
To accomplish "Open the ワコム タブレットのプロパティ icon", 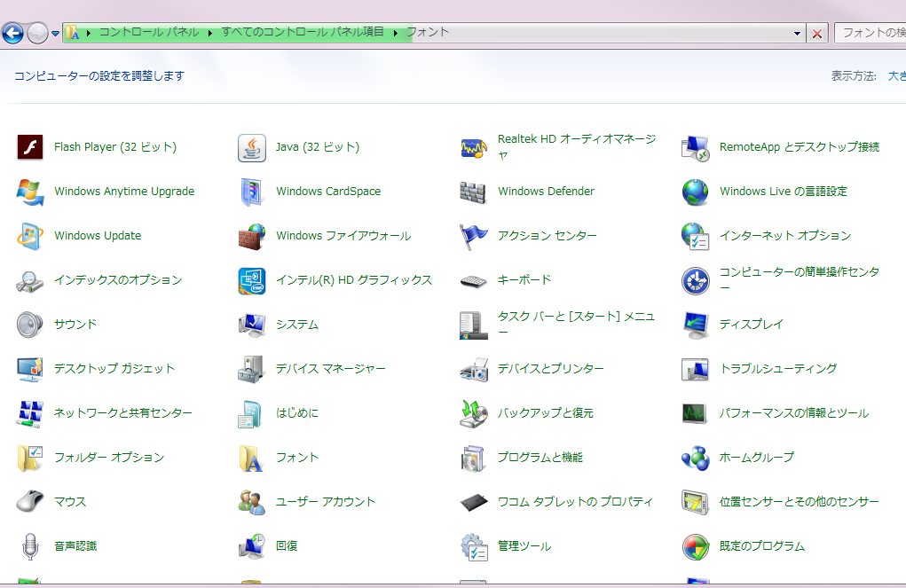I will 474,502.
